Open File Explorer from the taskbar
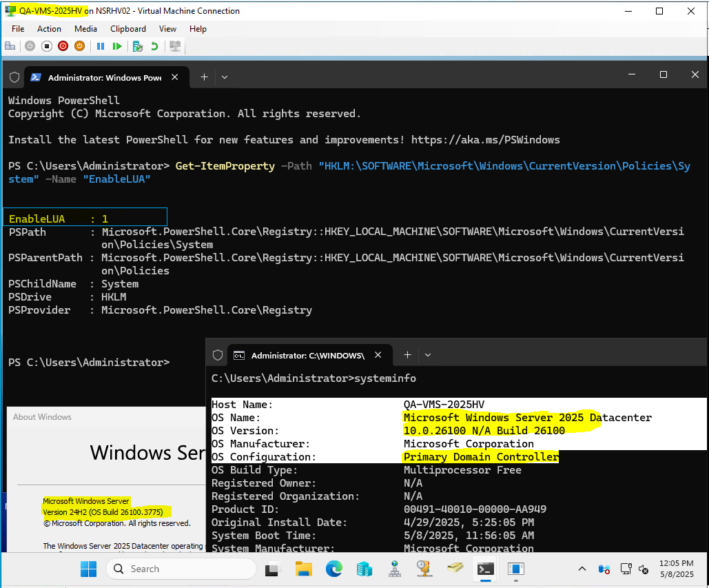709x588 pixels. pyautogui.click(x=303, y=569)
